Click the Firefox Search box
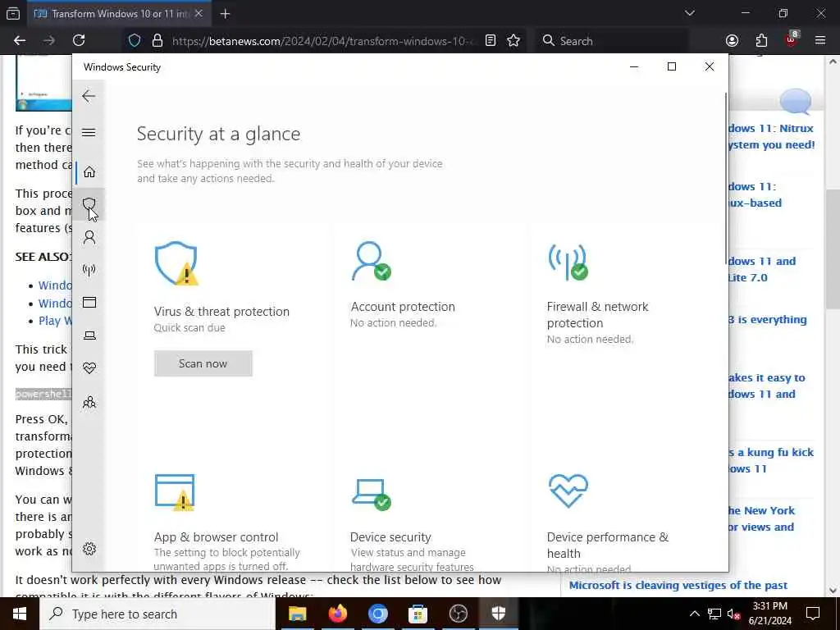The image size is (840, 630). (610, 41)
